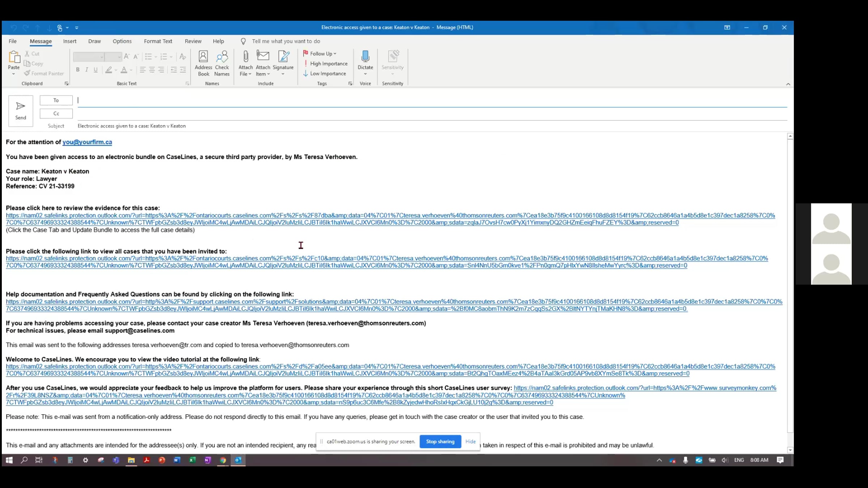Center align text
This screenshot has height=488, width=868.
[152, 70]
